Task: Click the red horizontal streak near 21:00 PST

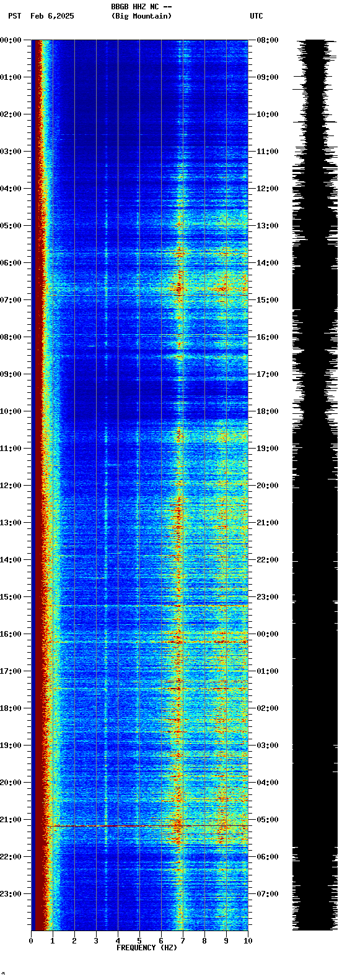Action: point(149,825)
